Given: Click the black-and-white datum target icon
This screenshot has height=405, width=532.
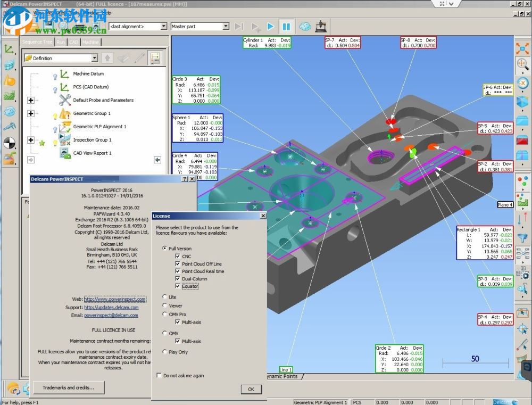Looking at the screenshot, I should pyautogui.click(x=9, y=143).
